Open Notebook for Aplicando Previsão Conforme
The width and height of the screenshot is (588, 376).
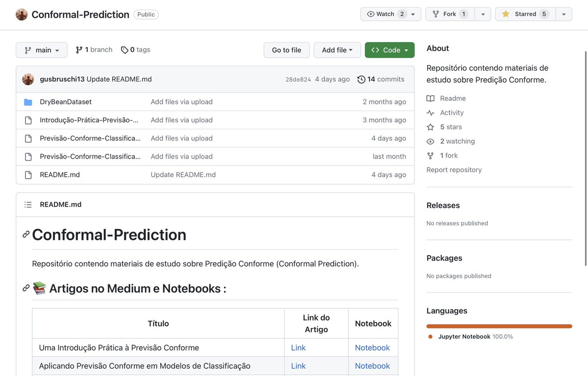click(x=372, y=366)
